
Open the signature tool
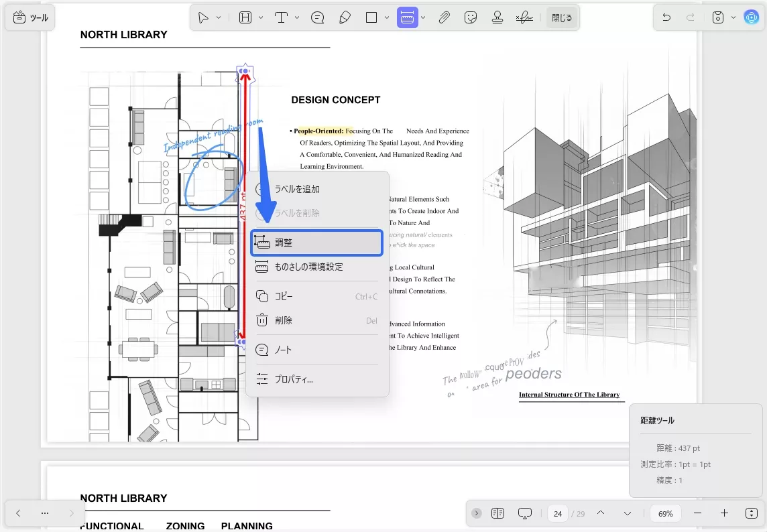click(x=524, y=18)
